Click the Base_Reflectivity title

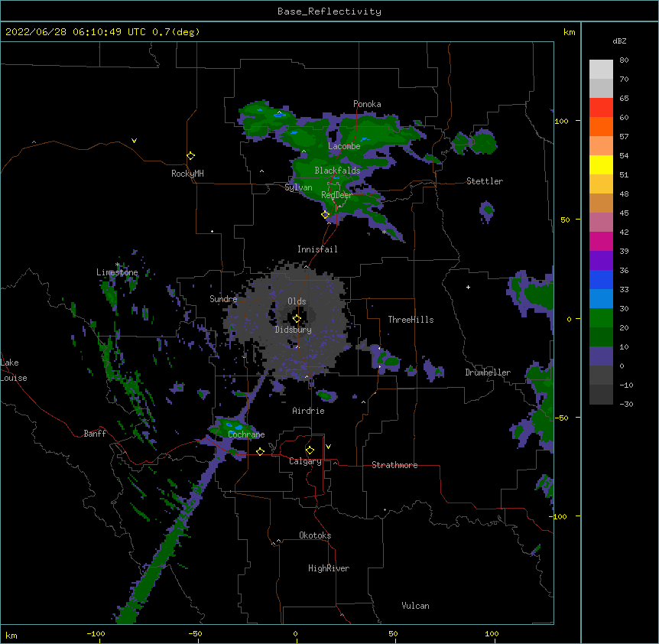point(329,11)
